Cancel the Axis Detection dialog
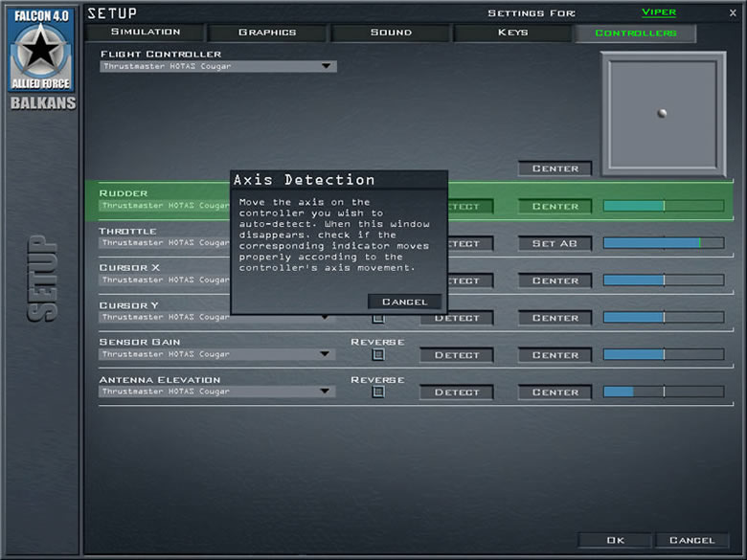Viewport: 747px width, 560px height. coord(405,302)
